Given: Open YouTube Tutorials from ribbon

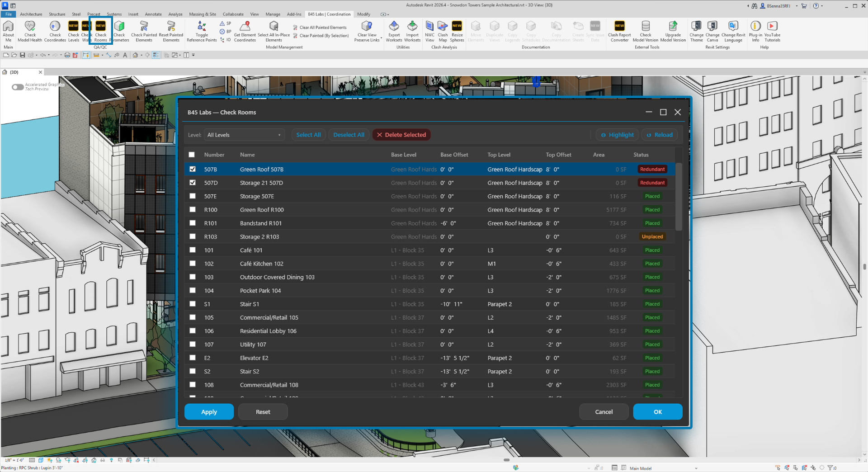Looking at the screenshot, I should click(x=772, y=31).
